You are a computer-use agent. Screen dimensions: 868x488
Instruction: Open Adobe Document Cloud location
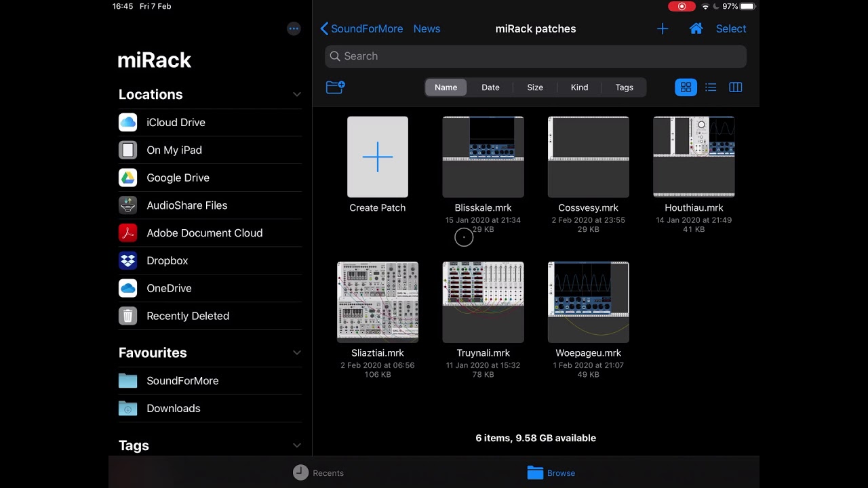210,233
